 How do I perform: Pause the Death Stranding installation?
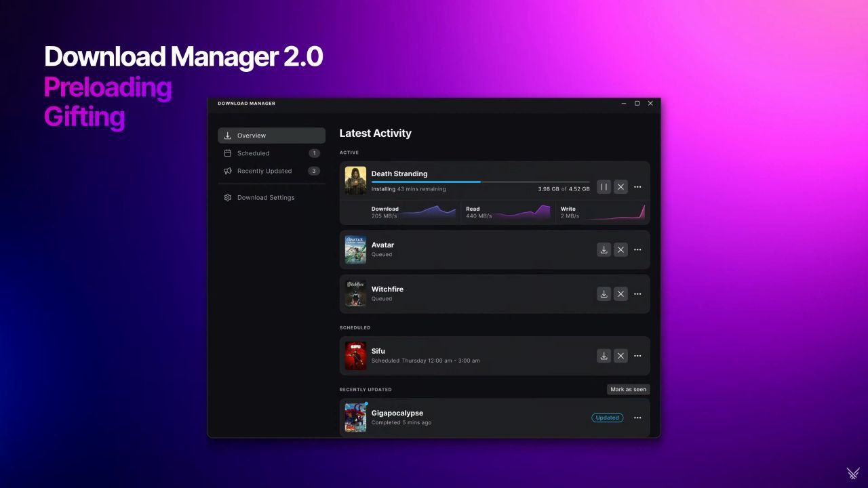coord(604,186)
